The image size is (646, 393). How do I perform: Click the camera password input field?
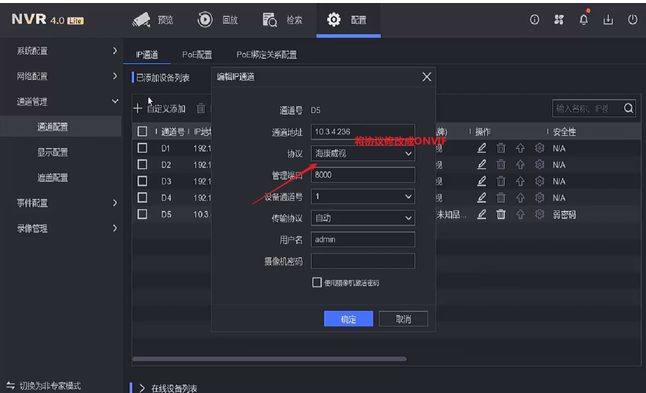pos(363,261)
